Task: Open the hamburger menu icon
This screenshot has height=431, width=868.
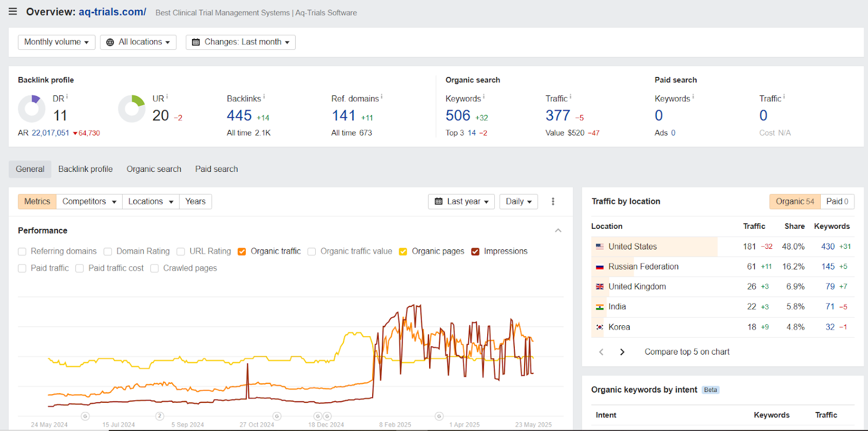Action: [13, 11]
